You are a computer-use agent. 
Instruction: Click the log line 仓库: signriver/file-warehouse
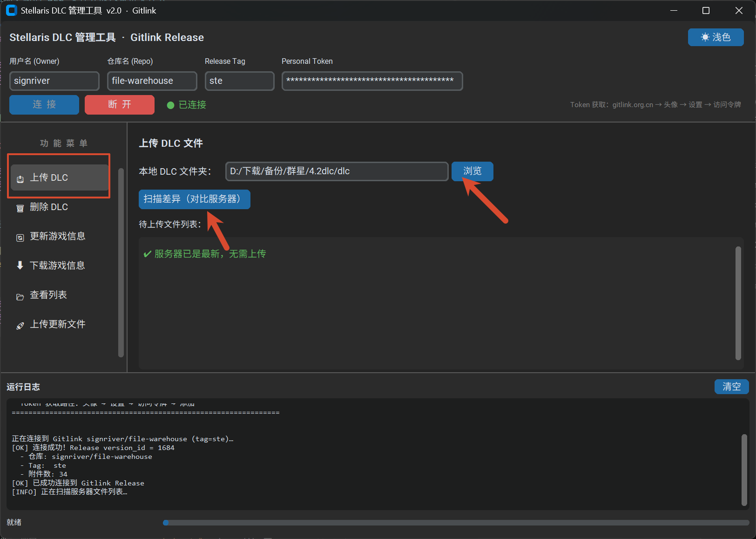(x=86, y=457)
